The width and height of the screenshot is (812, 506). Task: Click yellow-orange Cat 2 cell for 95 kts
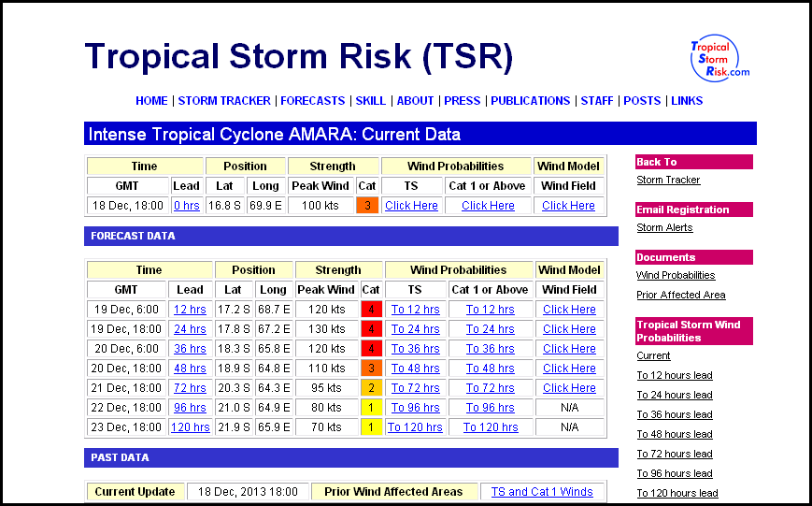click(x=371, y=388)
